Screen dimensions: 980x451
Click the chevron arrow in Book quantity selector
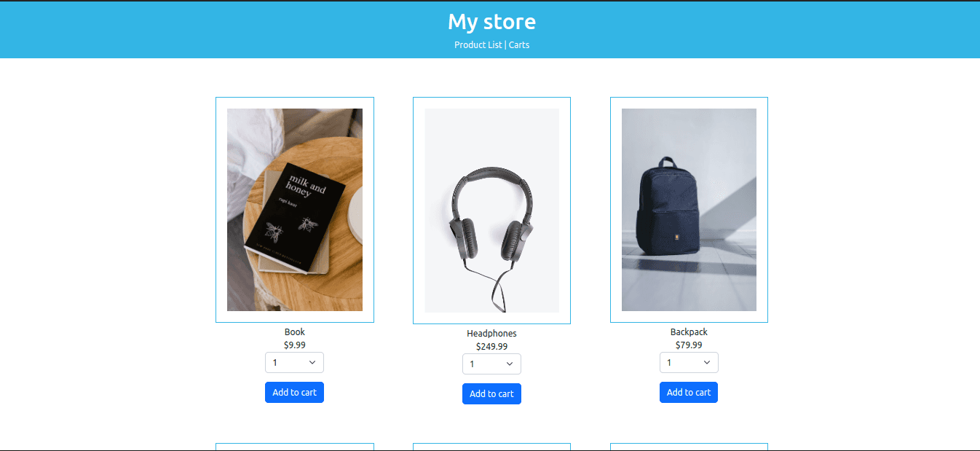coord(312,362)
